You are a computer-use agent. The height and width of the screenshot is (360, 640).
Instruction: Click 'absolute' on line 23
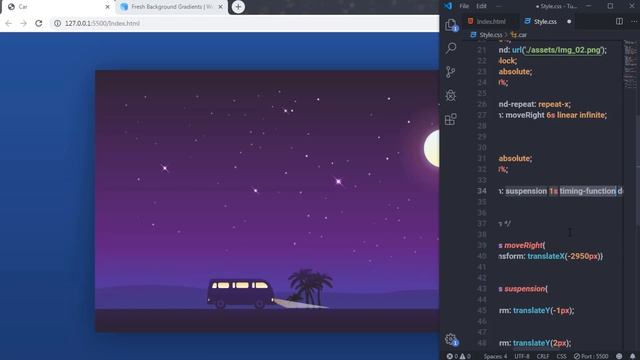(514, 71)
